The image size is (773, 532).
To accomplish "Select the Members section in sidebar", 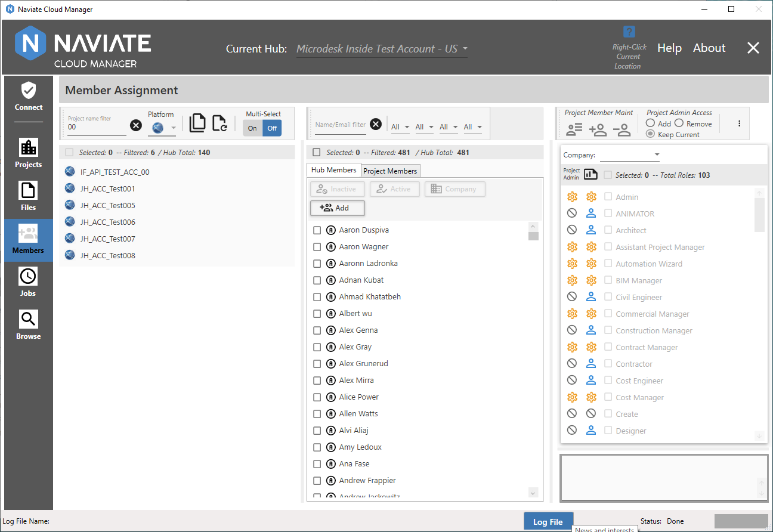I will coord(29,240).
